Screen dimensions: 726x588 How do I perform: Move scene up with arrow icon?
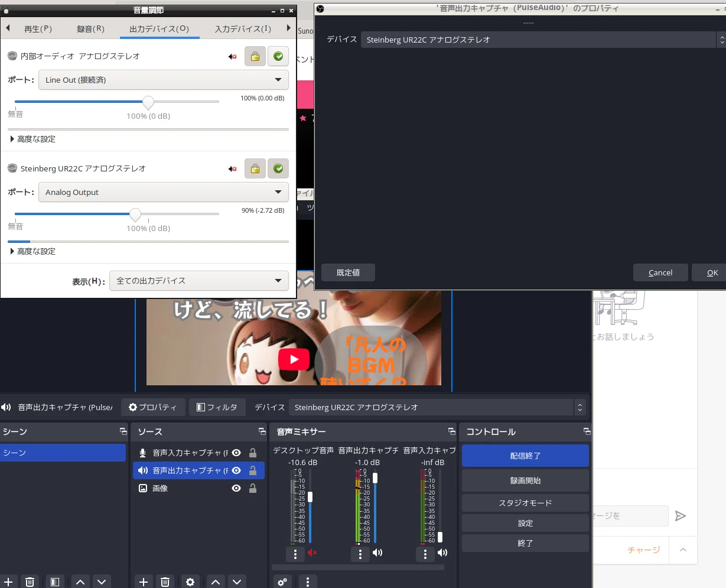pyautogui.click(x=80, y=582)
